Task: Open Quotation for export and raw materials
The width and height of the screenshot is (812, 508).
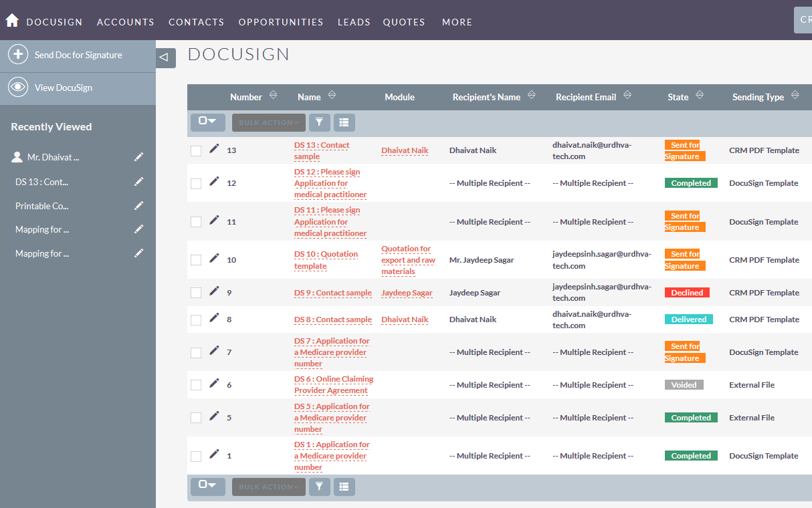Action: point(408,260)
